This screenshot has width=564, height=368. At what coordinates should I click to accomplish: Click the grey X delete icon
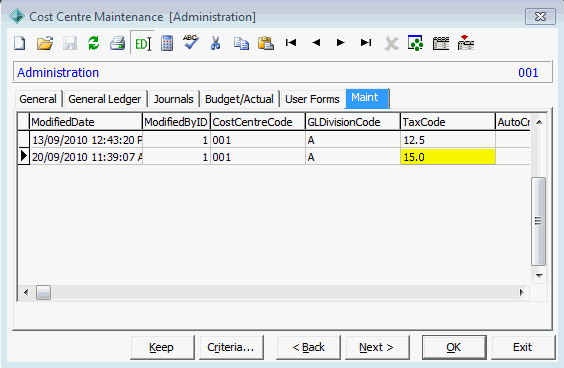[x=391, y=44]
